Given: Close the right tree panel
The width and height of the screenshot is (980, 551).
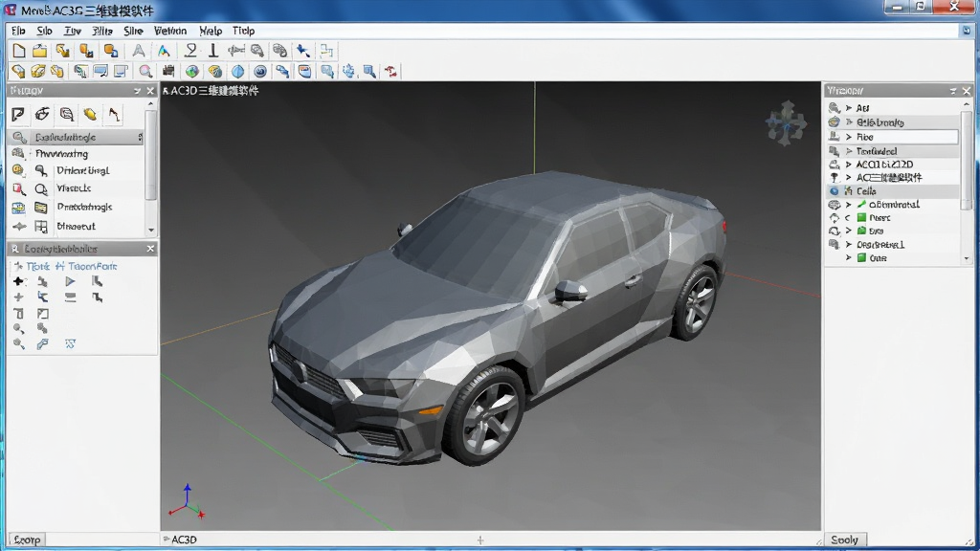Looking at the screenshot, I should click(x=967, y=91).
